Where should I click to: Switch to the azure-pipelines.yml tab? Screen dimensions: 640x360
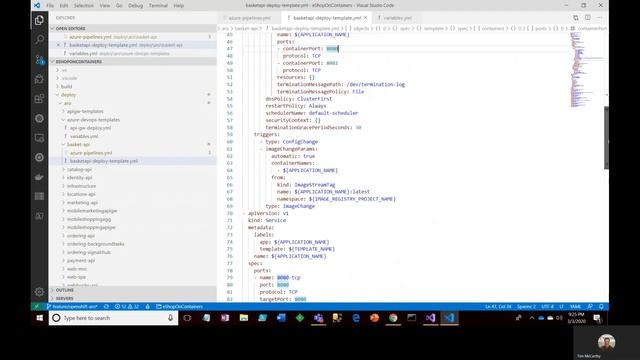tap(249, 18)
